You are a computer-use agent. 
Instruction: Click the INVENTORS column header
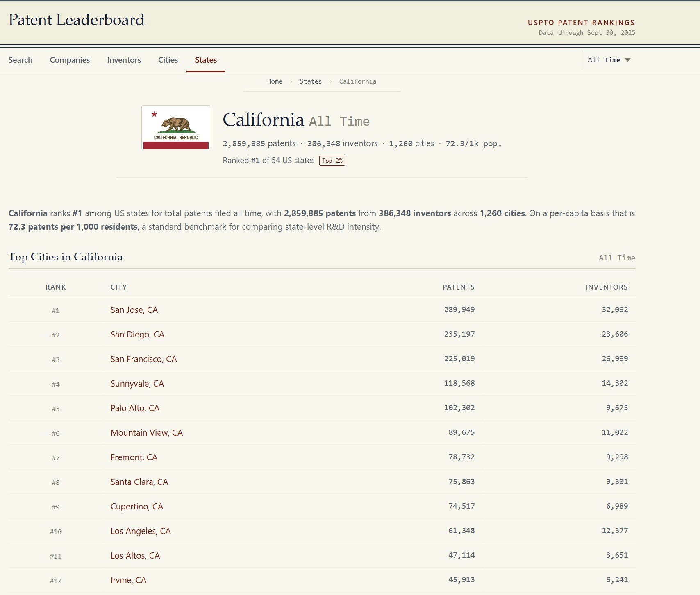point(607,287)
